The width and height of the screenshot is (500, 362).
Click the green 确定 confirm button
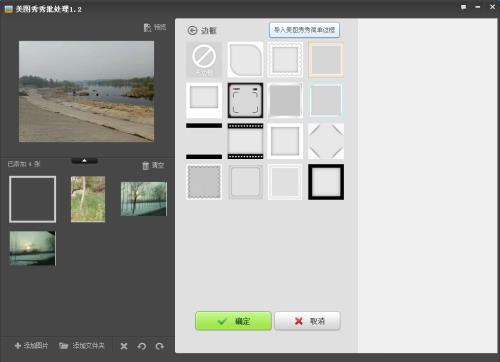point(233,321)
